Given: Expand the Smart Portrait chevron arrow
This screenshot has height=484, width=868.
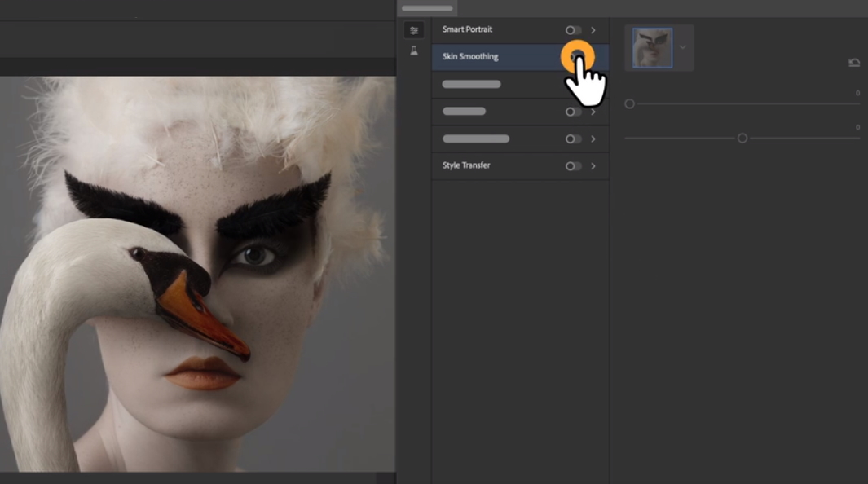Looking at the screenshot, I should click(x=593, y=30).
